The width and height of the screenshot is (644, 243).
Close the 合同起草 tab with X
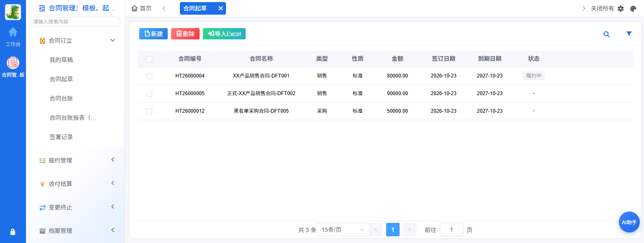(x=221, y=8)
